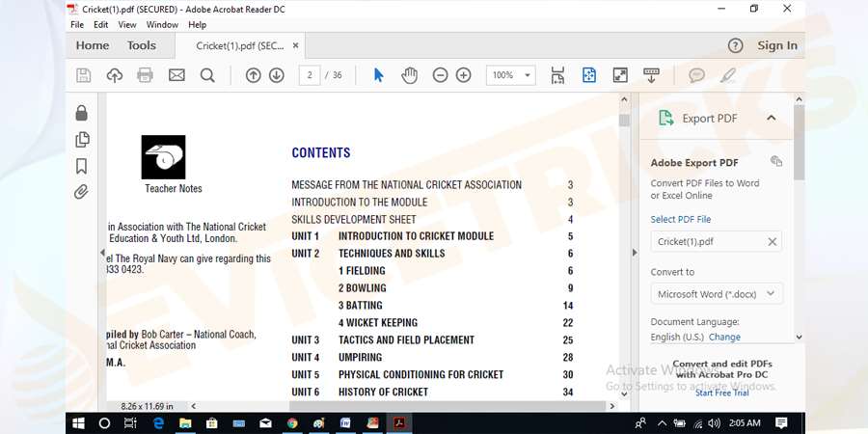Open Cortana search circle on taskbar
Image resolution: width=868 pixels, height=434 pixels.
[104, 423]
